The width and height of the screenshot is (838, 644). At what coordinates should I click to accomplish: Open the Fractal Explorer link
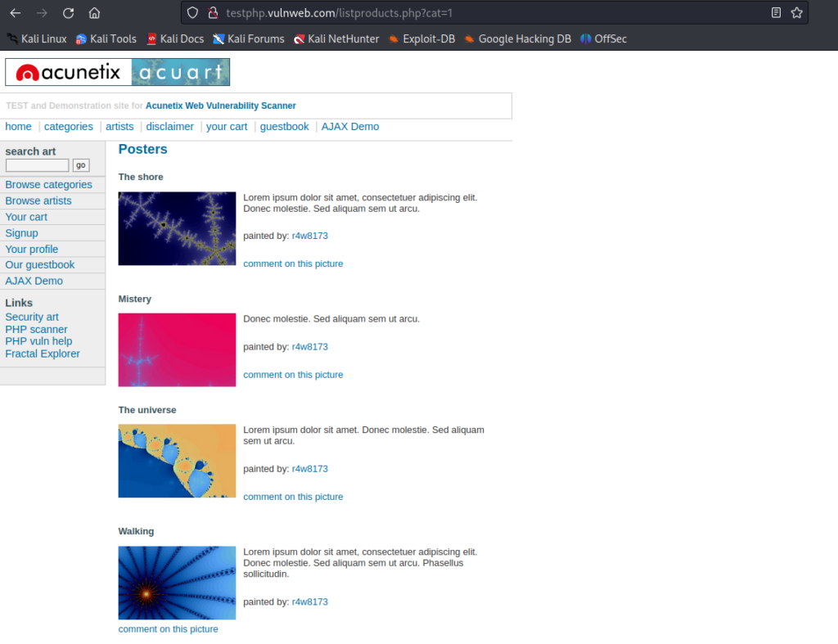(43, 354)
